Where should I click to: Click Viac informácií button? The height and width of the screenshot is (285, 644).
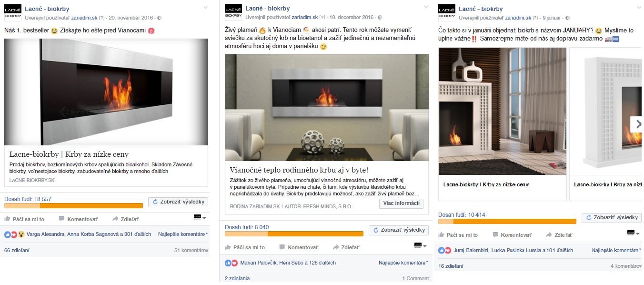tap(401, 204)
